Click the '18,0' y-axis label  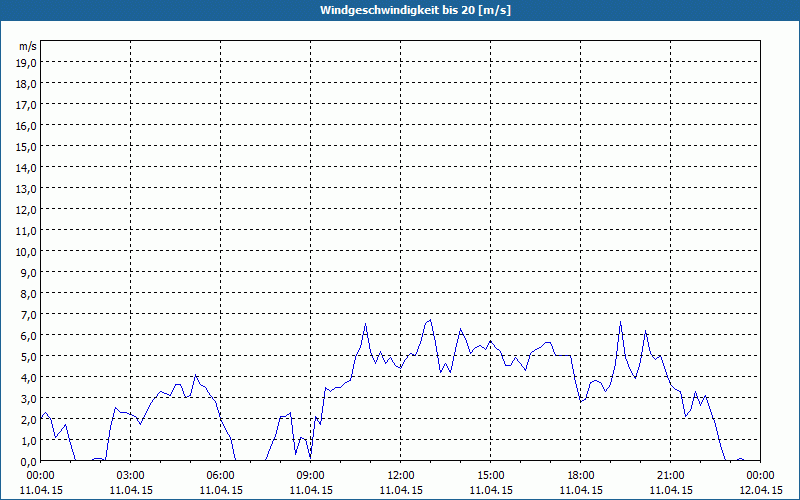26,84
